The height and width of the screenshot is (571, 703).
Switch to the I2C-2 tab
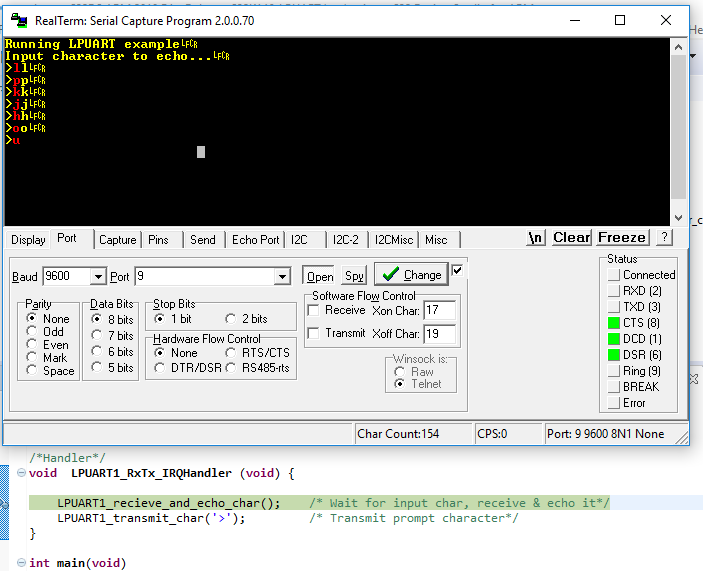346,240
